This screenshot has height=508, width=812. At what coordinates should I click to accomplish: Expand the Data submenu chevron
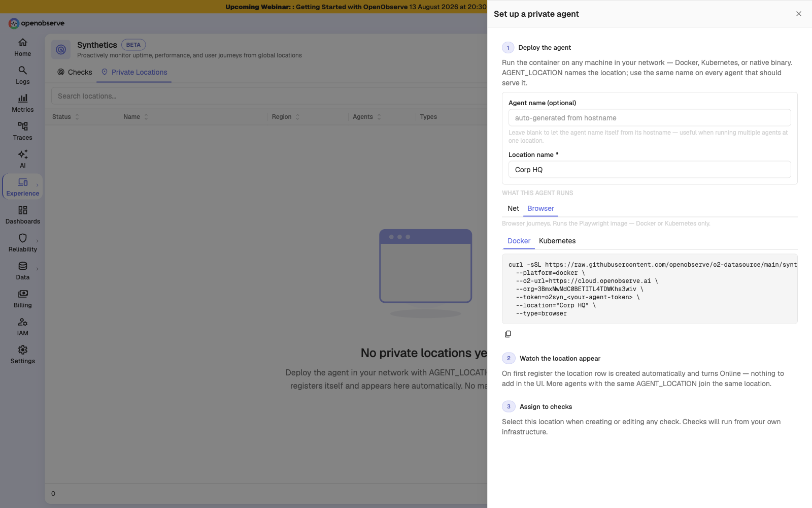[x=38, y=269]
